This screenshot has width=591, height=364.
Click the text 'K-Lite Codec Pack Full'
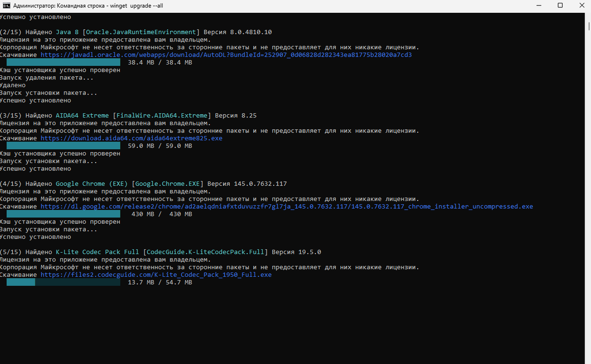pyautogui.click(x=98, y=252)
